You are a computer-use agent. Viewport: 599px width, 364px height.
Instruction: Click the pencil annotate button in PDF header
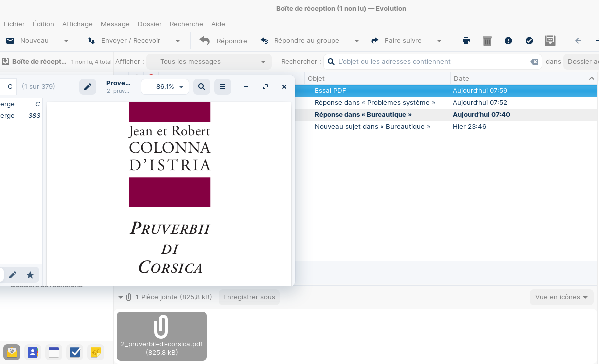point(88,87)
